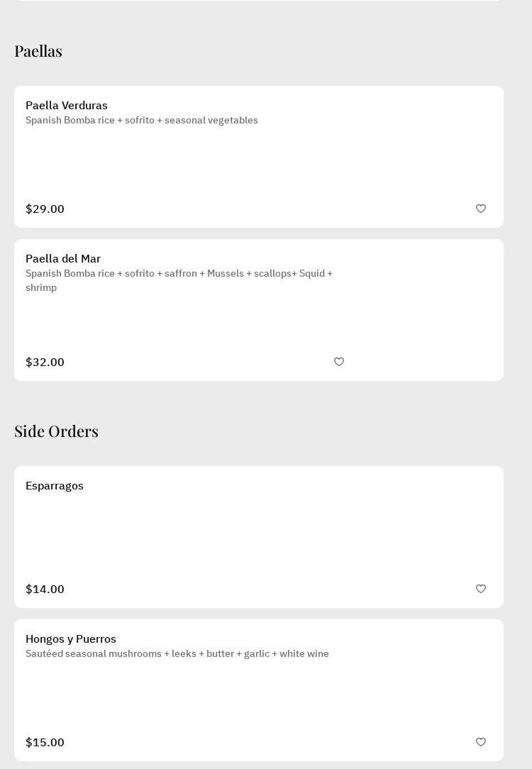Tap the heart icon on Esparragos

pos(481,589)
